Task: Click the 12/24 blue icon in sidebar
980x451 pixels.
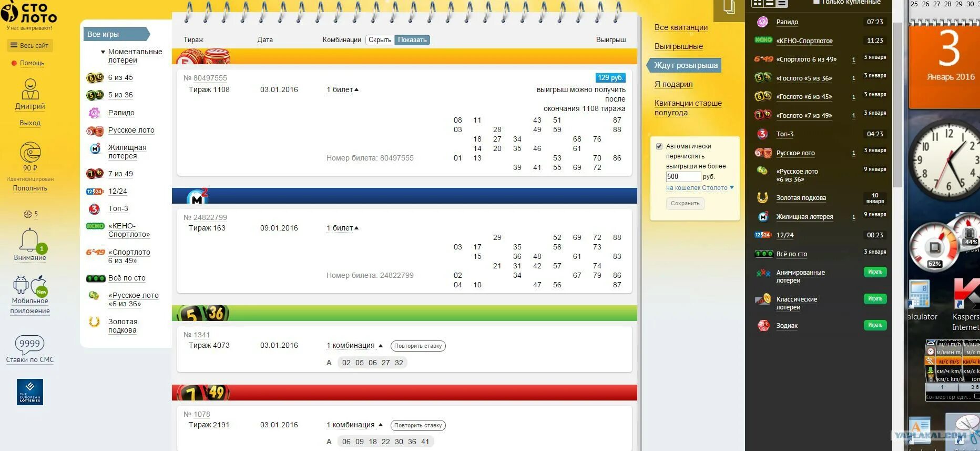Action: [x=95, y=192]
